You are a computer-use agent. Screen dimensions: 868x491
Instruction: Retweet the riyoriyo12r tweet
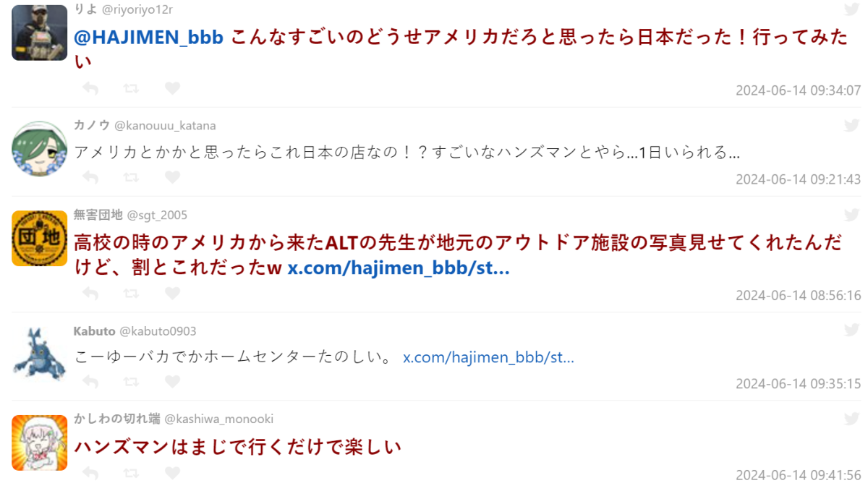[131, 89]
